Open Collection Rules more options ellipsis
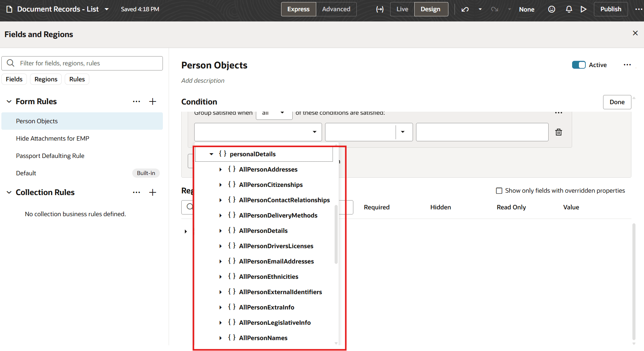This screenshot has width=644, height=351. 136,192
